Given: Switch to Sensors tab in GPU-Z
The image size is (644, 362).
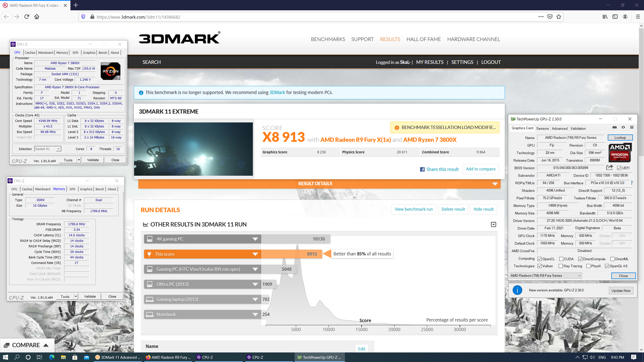Looking at the screenshot, I should 542,128.
